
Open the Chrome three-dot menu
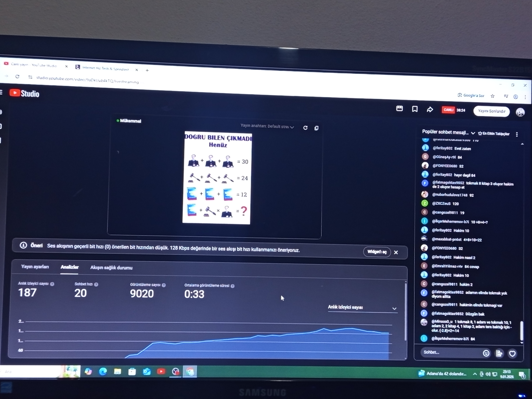click(x=525, y=97)
